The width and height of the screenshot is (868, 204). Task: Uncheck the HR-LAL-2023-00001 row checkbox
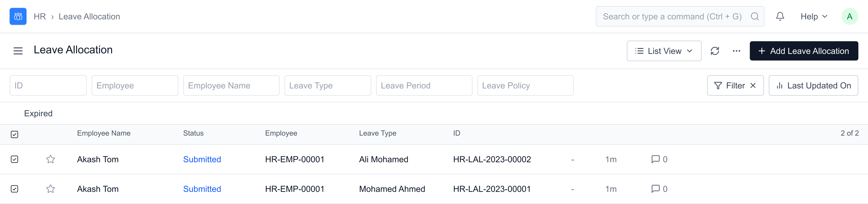pos(14,189)
